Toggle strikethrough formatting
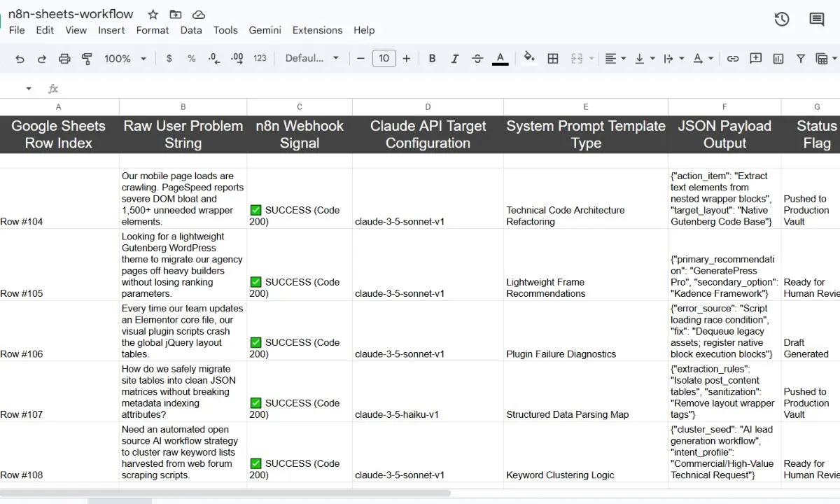 point(477,59)
